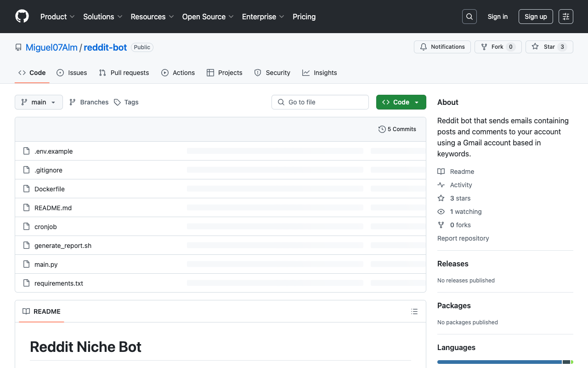Expand the Enterprise menu
The image size is (588, 368).
pos(263,17)
